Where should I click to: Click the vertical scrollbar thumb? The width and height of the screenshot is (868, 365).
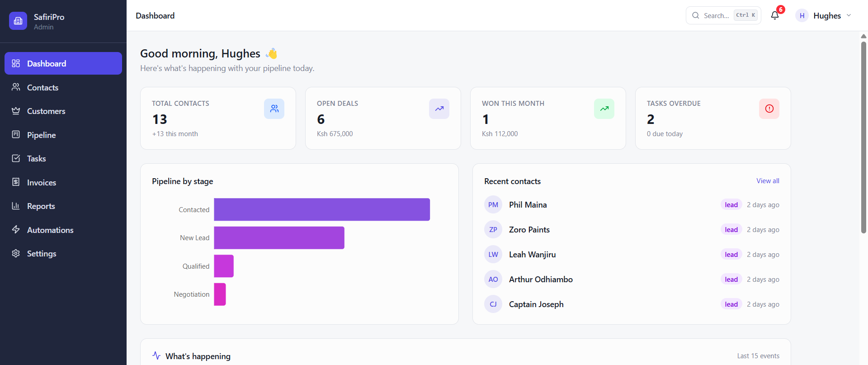[x=863, y=137]
